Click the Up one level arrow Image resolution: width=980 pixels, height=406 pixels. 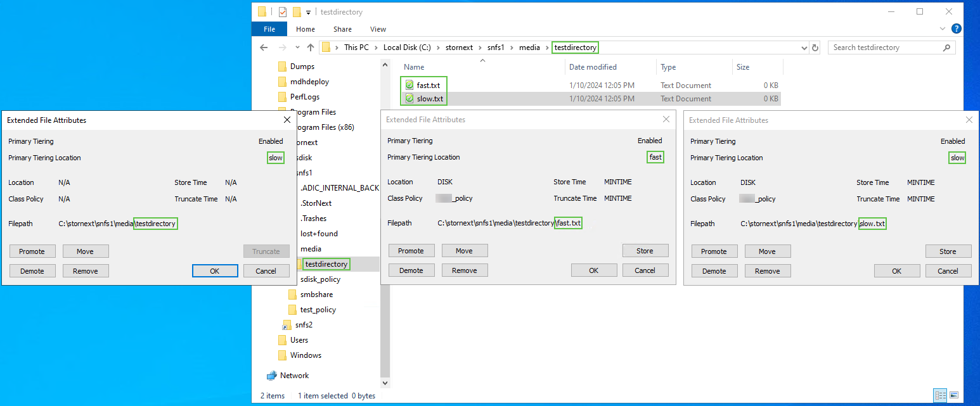(311, 48)
